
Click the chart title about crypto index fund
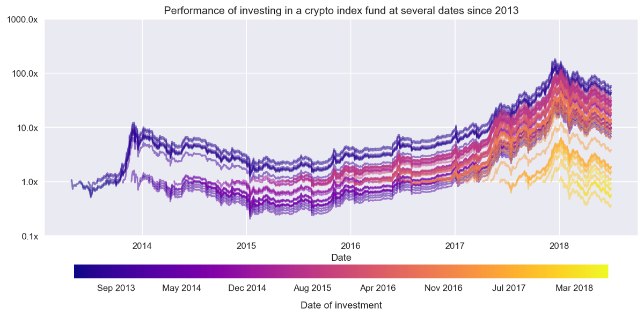point(341,11)
